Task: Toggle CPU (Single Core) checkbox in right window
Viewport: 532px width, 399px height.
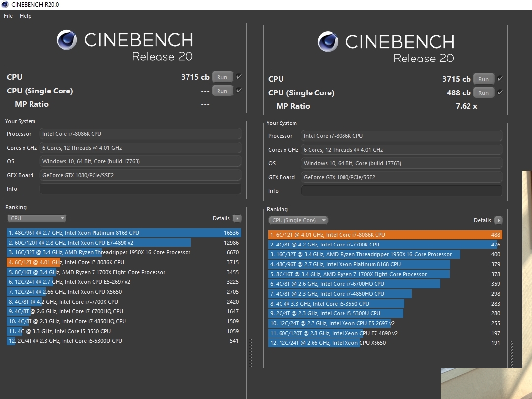Action: pyautogui.click(x=500, y=92)
